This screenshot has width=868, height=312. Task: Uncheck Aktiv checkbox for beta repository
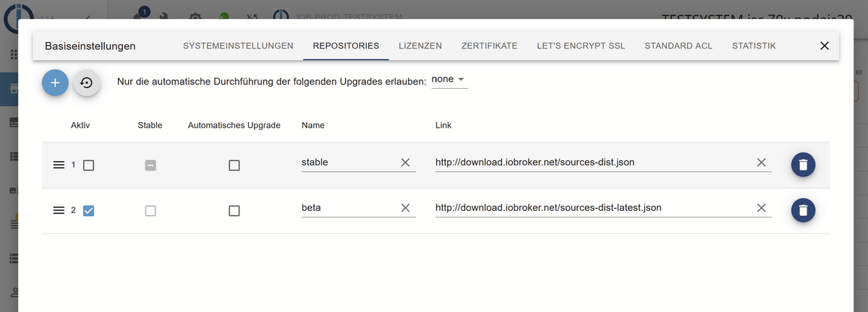tap(89, 211)
